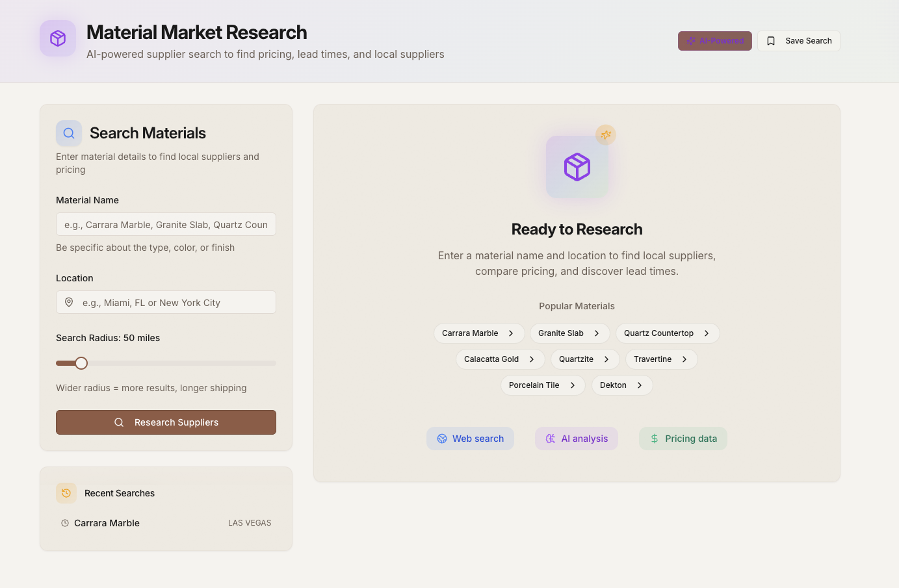Click the unfilled Search Radius slider track
The height and width of the screenshot is (588, 899).
tap(182, 363)
